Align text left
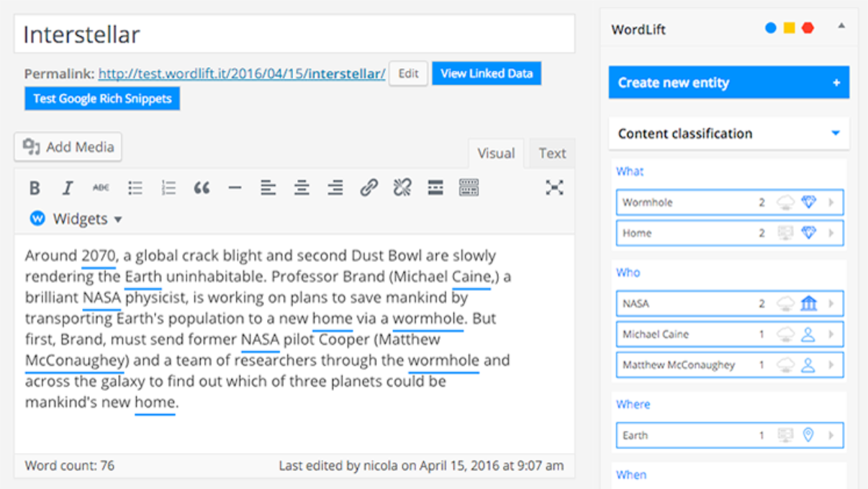Screen dimensions: 868x489 [268, 188]
